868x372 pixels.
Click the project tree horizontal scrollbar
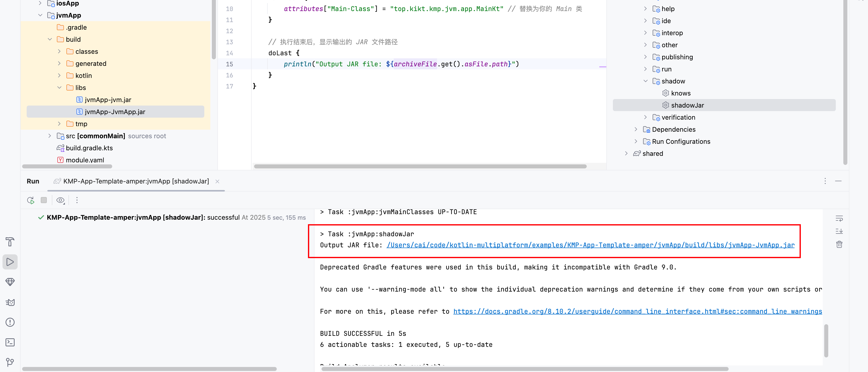[x=67, y=166]
